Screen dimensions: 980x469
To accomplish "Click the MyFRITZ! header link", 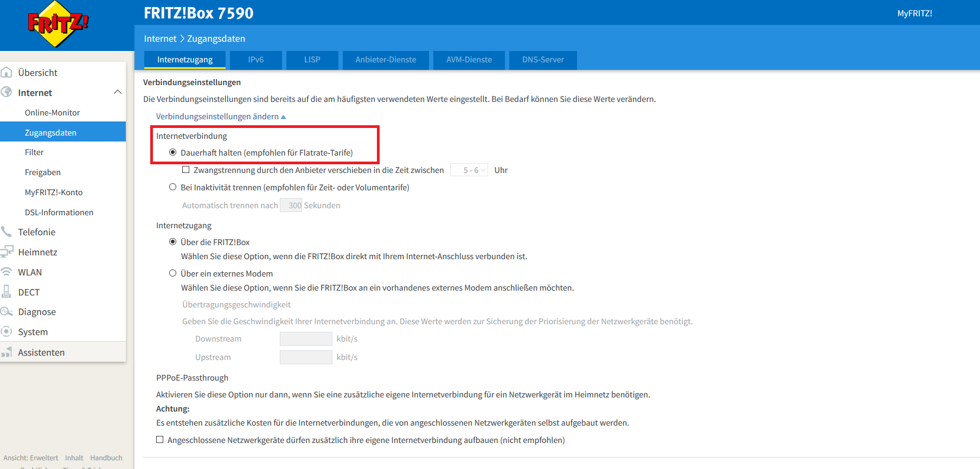I will [x=914, y=14].
